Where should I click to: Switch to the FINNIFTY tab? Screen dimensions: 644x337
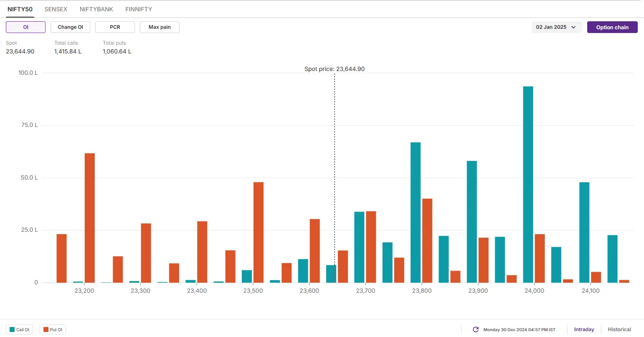point(139,9)
